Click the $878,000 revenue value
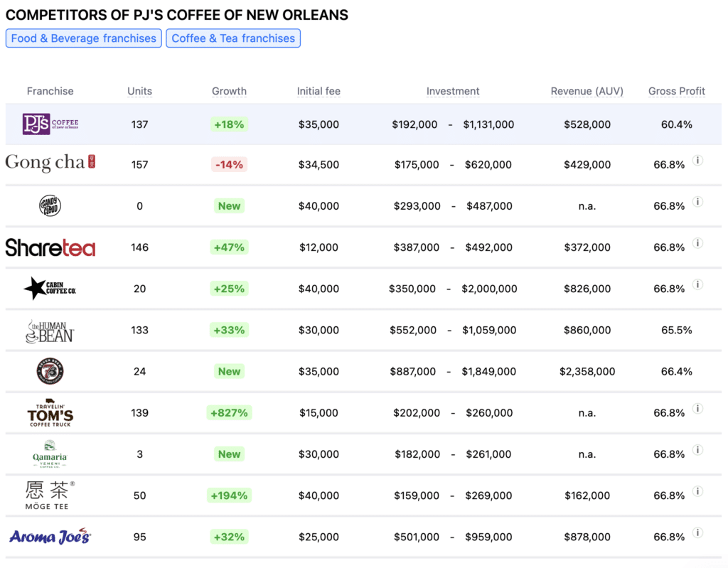 pos(587,537)
